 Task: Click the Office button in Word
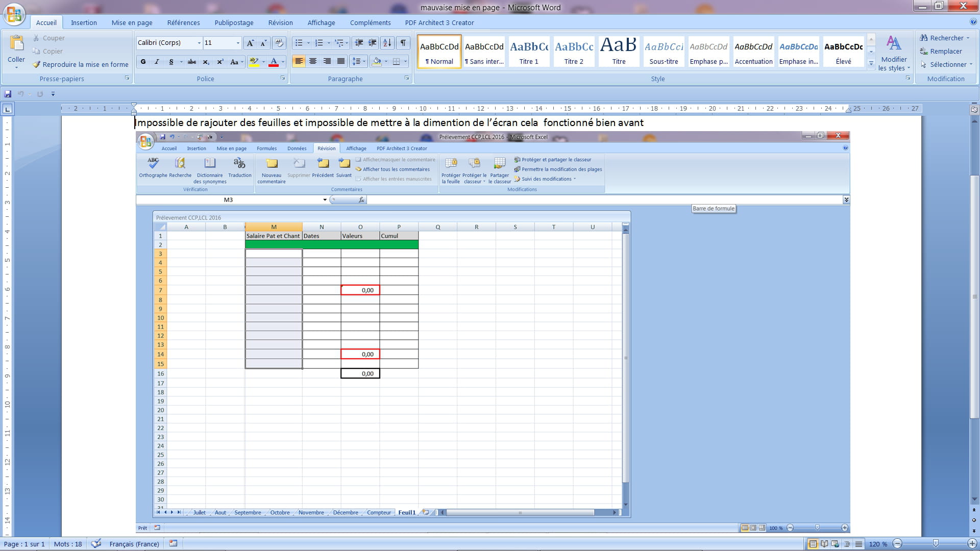[14, 14]
